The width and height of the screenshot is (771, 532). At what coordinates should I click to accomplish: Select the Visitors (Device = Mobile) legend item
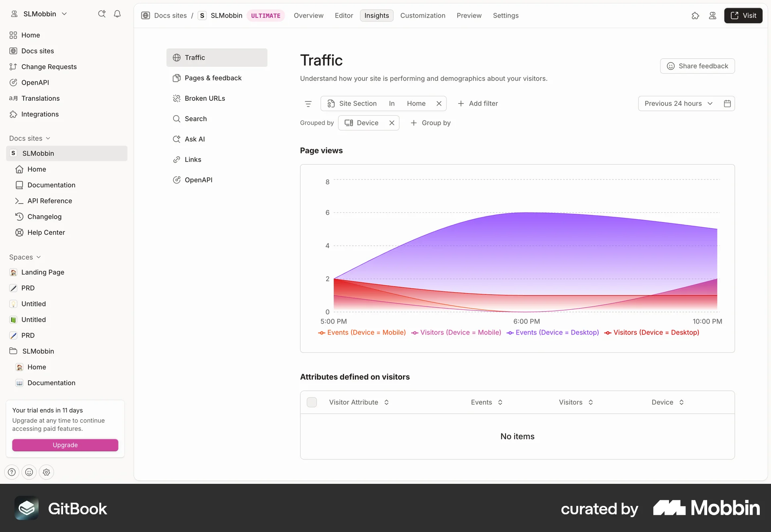pos(456,332)
